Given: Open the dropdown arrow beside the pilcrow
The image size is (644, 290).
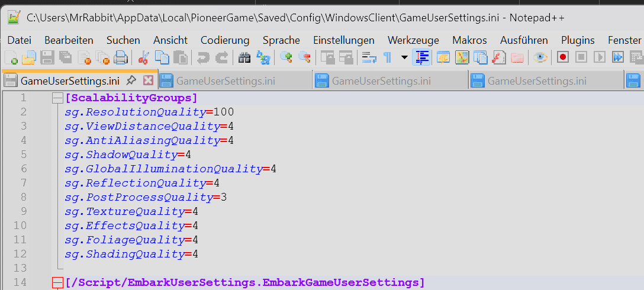Looking at the screenshot, I should click(x=404, y=57).
